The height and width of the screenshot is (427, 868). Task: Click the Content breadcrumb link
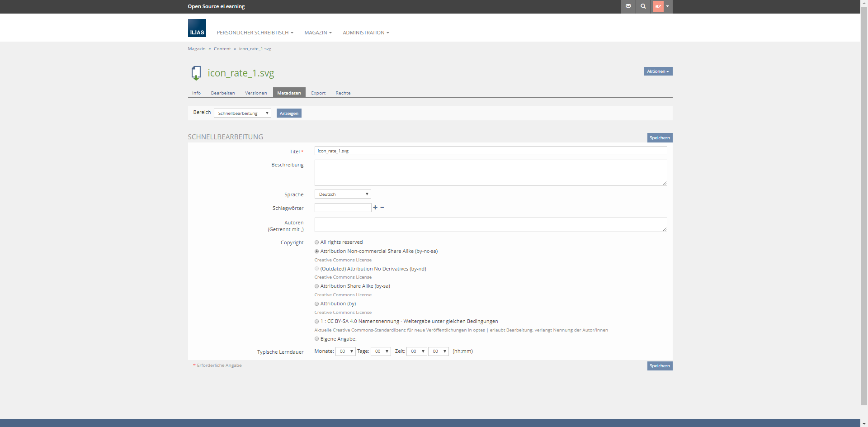[222, 49]
